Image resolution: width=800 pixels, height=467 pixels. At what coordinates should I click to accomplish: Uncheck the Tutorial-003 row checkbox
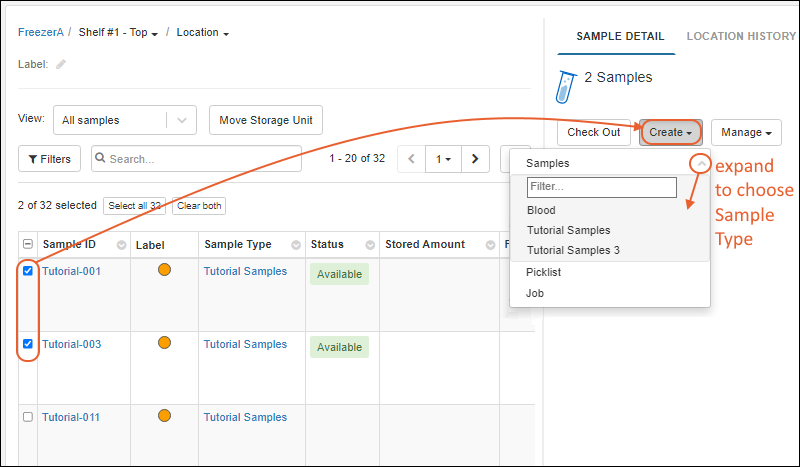pyautogui.click(x=28, y=344)
